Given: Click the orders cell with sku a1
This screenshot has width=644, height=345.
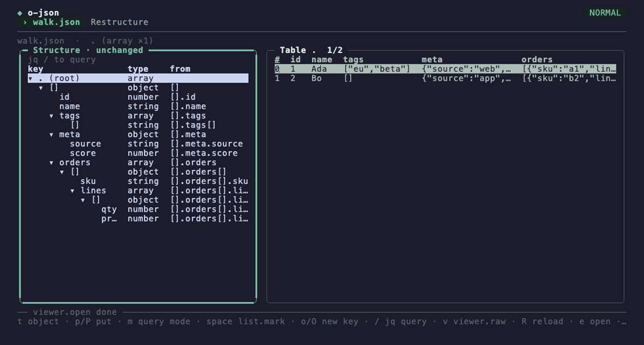Looking at the screenshot, I should coord(569,69).
